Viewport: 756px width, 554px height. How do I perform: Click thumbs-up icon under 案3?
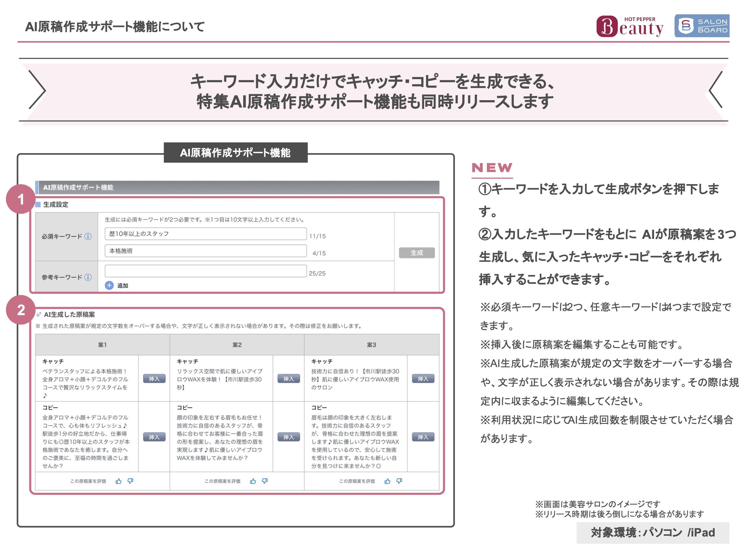[387, 481]
